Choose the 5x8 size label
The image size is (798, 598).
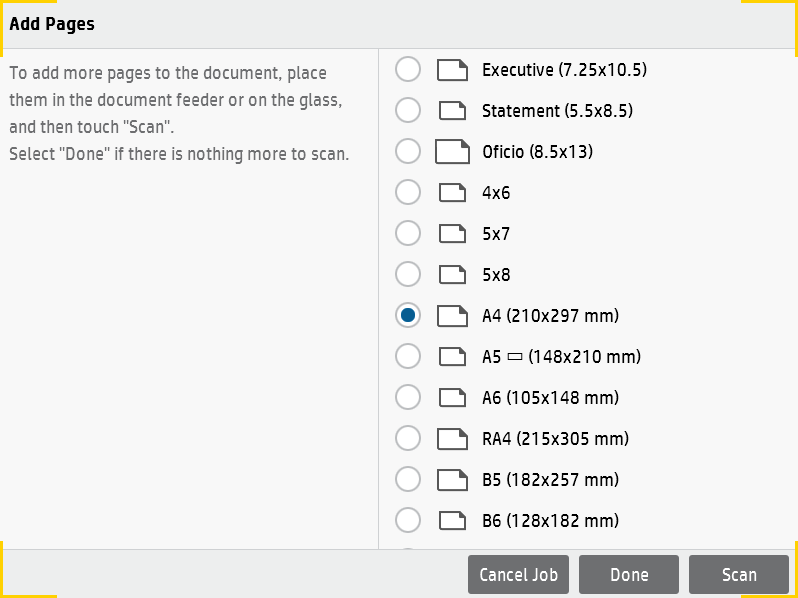pos(496,275)
